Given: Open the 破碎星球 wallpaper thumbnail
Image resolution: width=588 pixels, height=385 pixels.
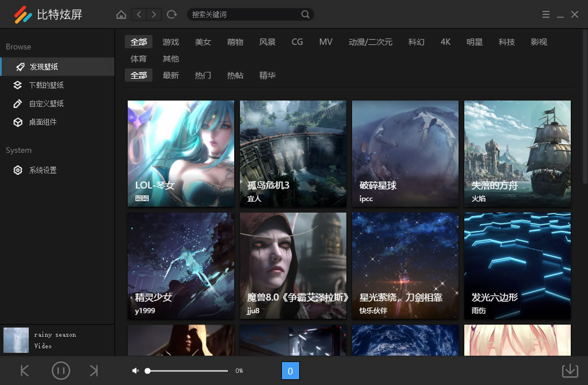Looking at the screenshot, I should pos(405,153).
